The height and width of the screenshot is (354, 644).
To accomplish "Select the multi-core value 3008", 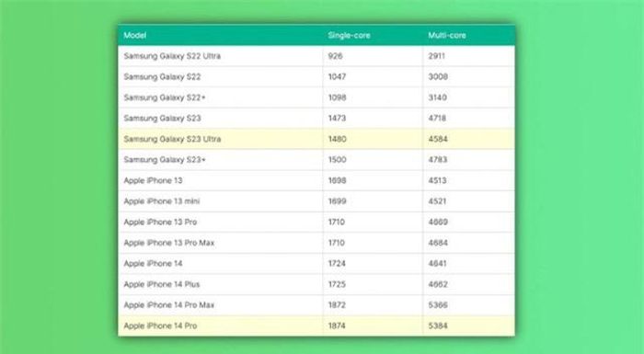I will 438,77.
